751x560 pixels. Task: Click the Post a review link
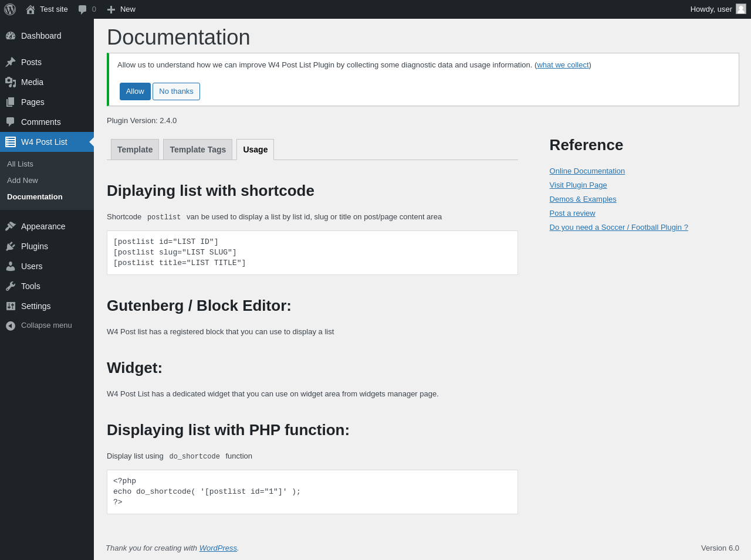[573, 213]
